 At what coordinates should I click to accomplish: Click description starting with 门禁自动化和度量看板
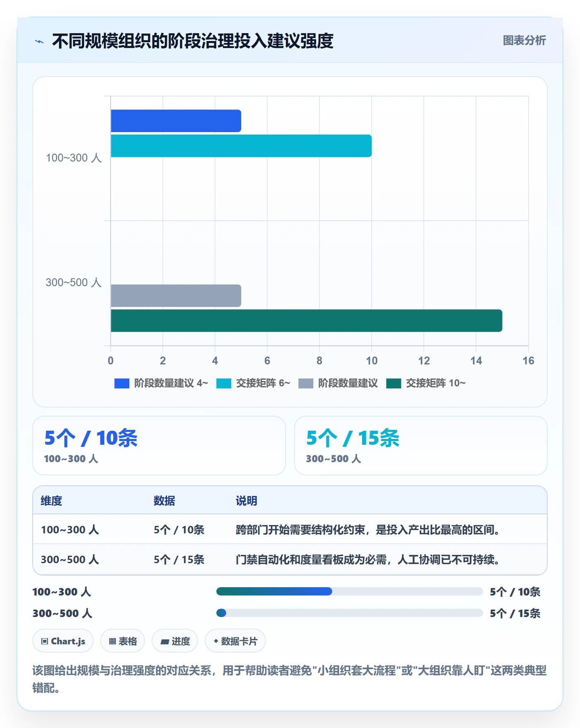pyautogui.click(x=368, y=559)
